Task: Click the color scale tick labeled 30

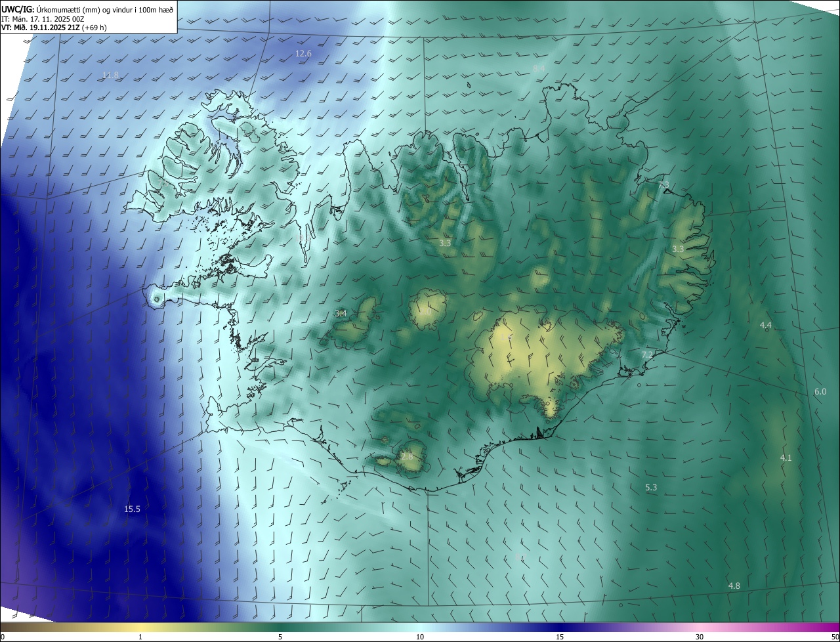Action: pos(700,637)
